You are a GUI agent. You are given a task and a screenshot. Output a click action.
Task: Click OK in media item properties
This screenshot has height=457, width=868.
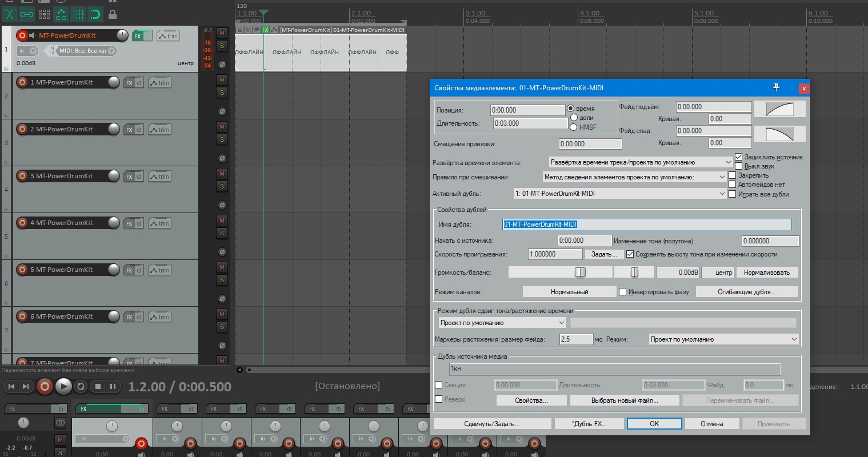coord(654,424)
